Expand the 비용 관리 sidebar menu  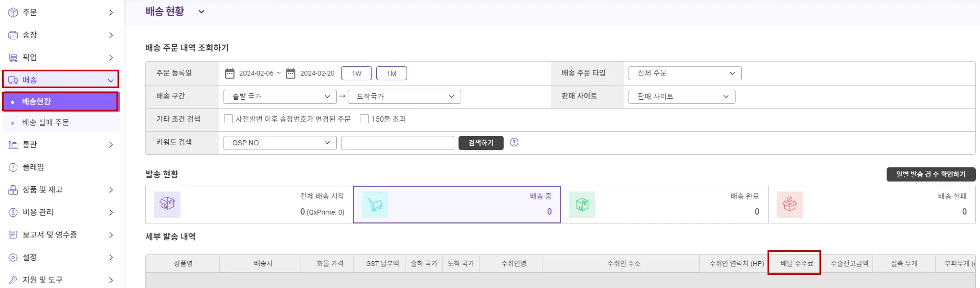[60, 212]
